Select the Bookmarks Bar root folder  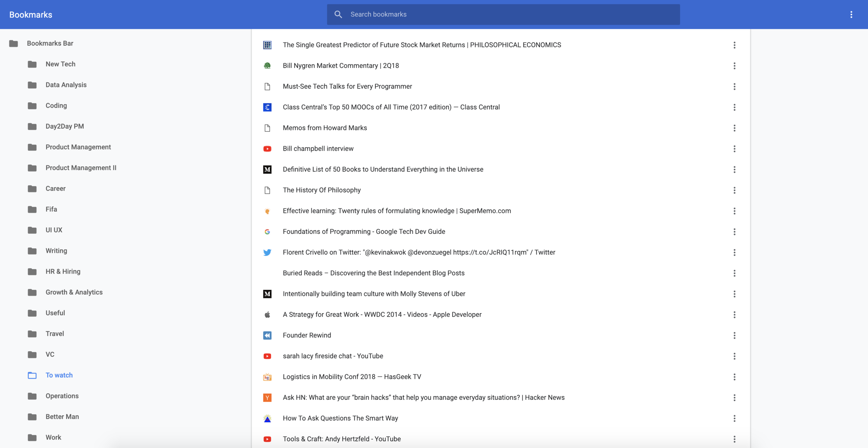50,44
